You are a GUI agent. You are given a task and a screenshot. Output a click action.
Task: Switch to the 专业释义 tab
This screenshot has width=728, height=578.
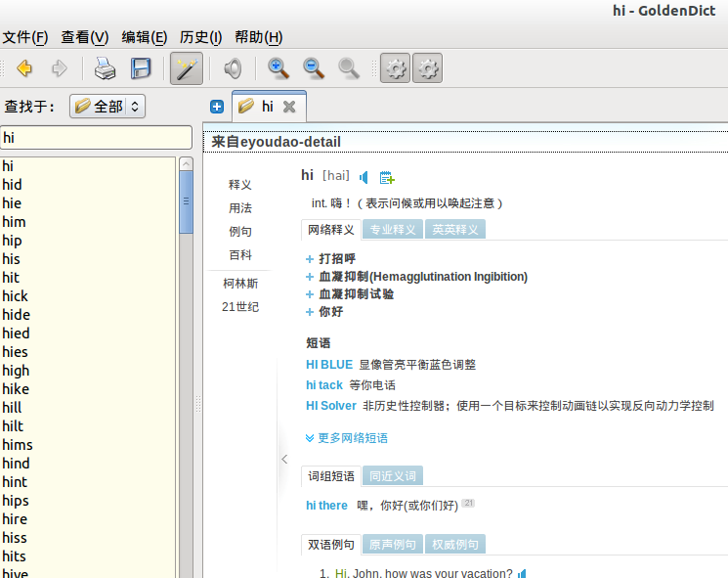coord(393,230)
